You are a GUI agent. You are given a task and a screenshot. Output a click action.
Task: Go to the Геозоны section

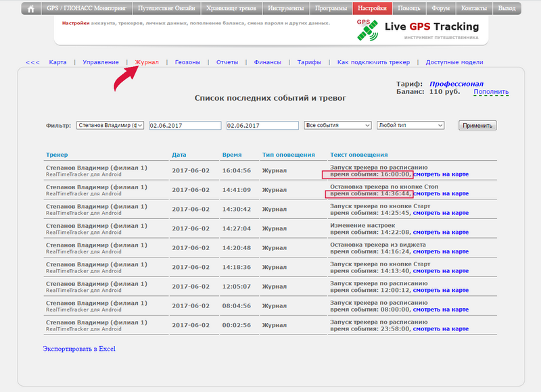[187, 62]
